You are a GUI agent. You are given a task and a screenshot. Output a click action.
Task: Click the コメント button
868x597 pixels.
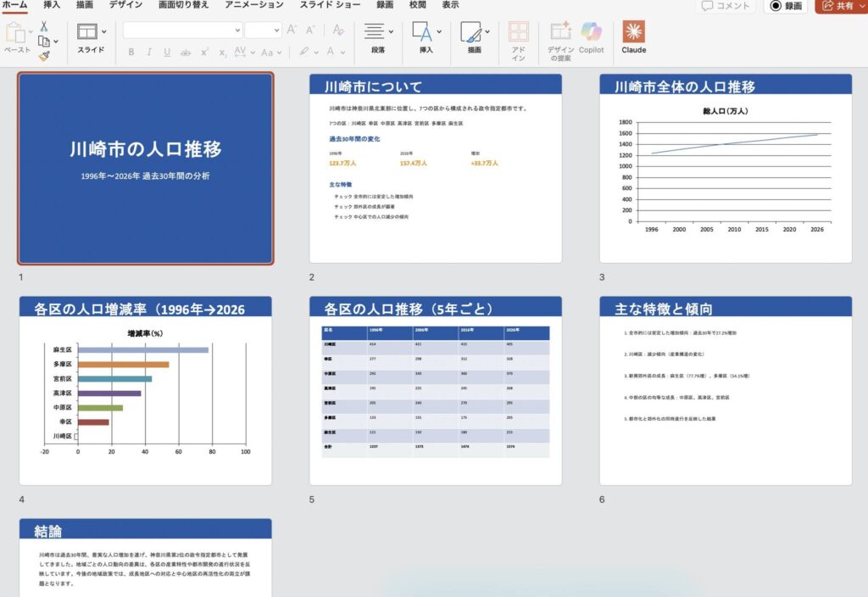click(x=726, y=6)
